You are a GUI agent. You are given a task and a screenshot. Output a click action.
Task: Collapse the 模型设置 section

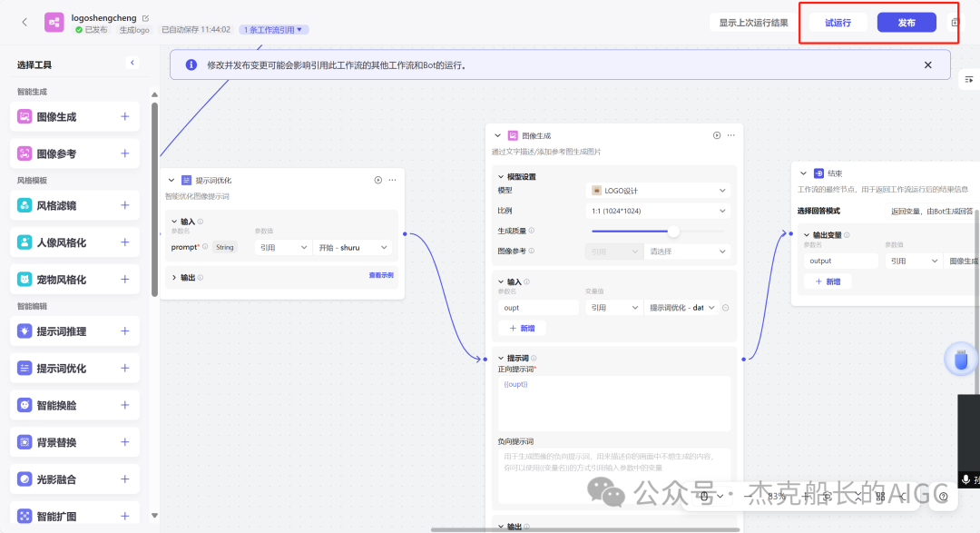click(x=501, y=176)
